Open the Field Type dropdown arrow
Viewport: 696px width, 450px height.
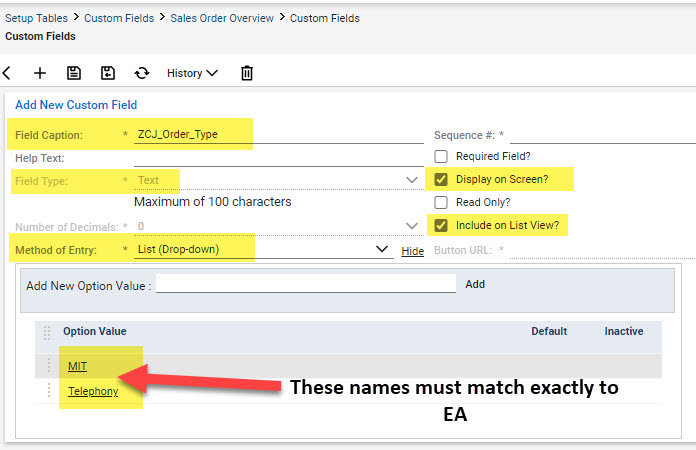tap(412, 180)
